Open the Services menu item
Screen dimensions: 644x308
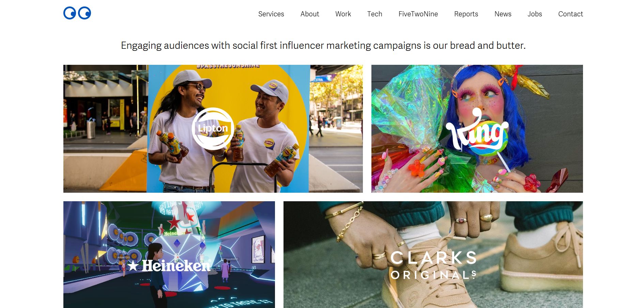coord(271,14)
